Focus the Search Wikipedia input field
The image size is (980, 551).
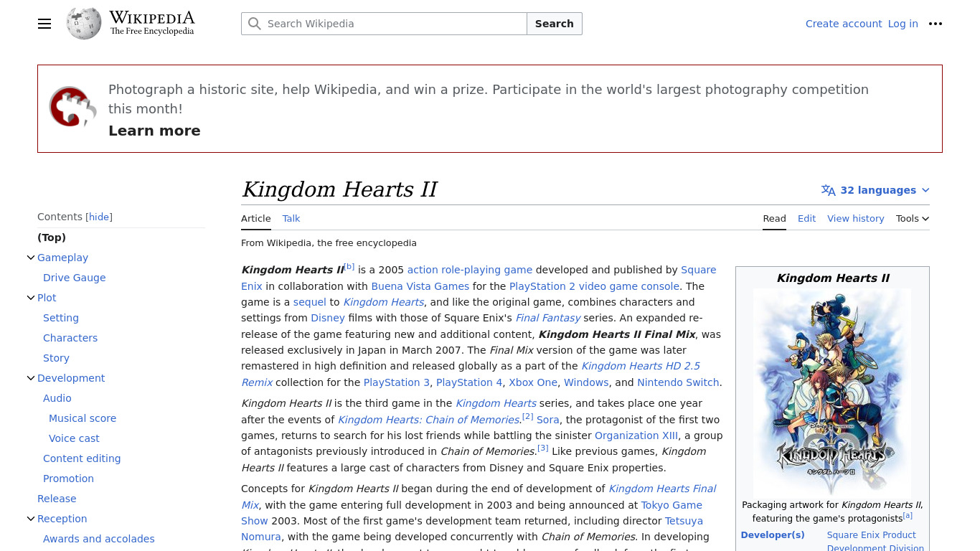pyautogui.click(x=384, y=24)
